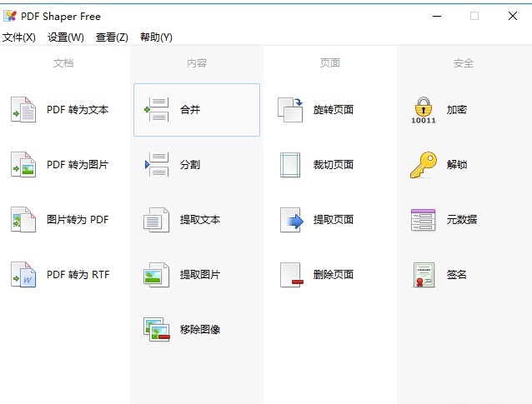532x404 pixels.
Task: Click the 元数据 label
Action: [462, 219]
